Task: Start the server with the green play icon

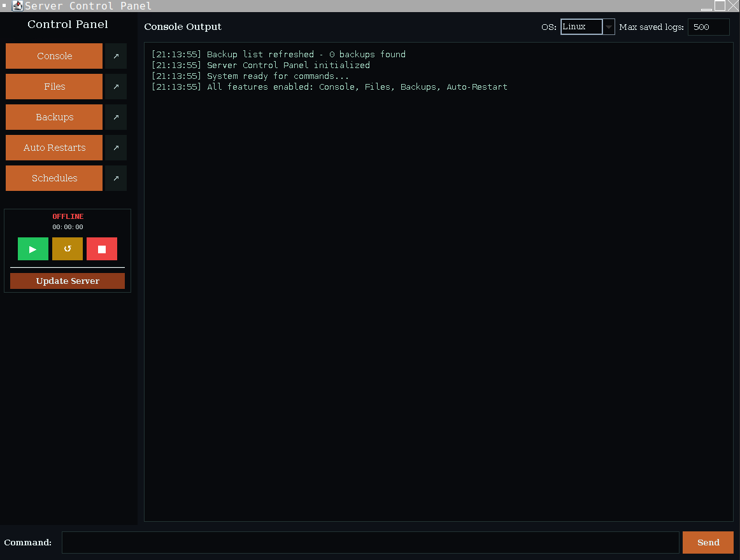Action: coord(32,249)
